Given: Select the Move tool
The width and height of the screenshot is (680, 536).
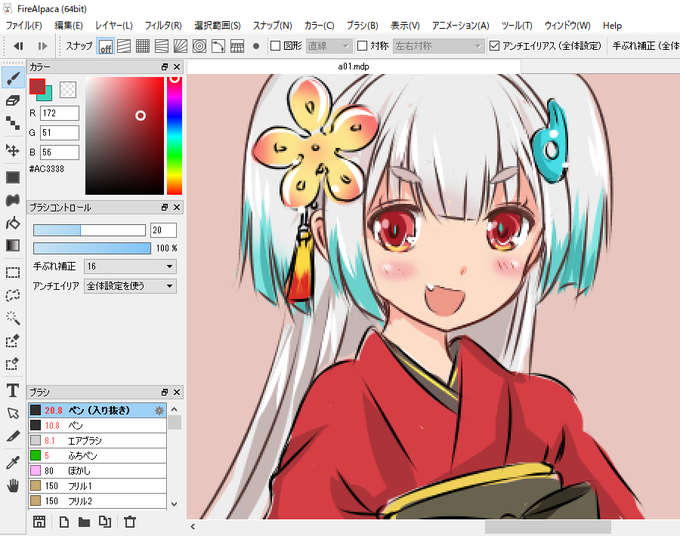Looking at the screenshot, I should click(13, 150).
